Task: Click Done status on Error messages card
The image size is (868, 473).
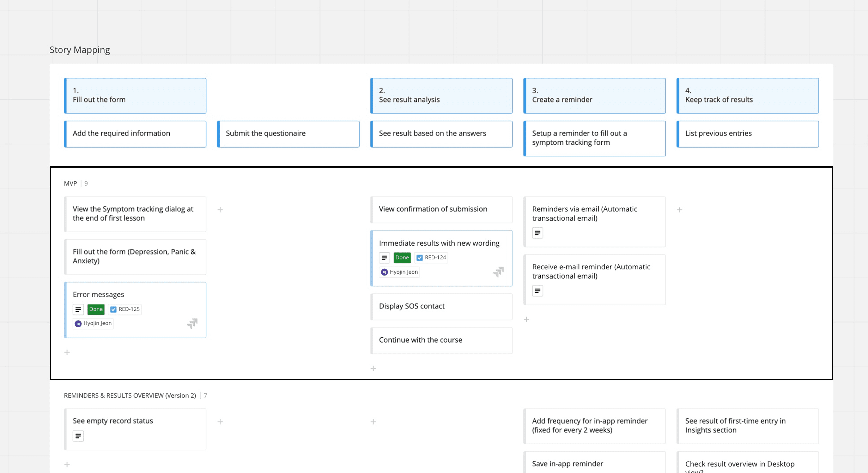Action: [96, 309]
